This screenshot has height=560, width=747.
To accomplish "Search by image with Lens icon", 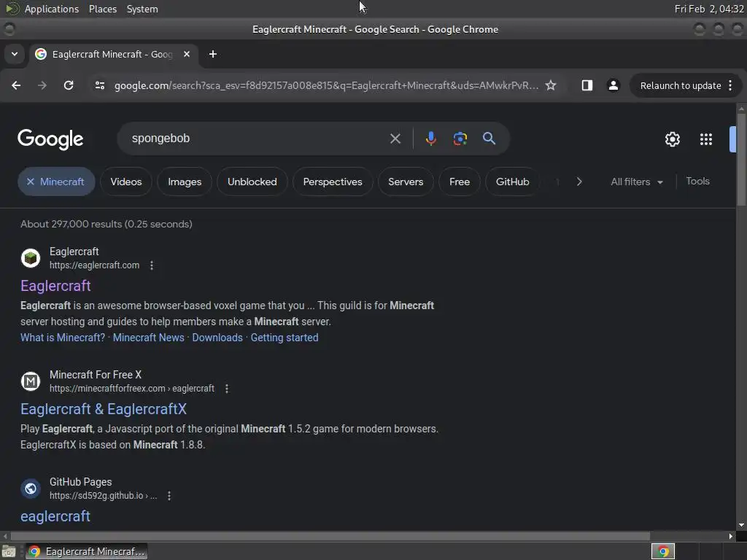I will pyautogui.click(x=460, y=139).
